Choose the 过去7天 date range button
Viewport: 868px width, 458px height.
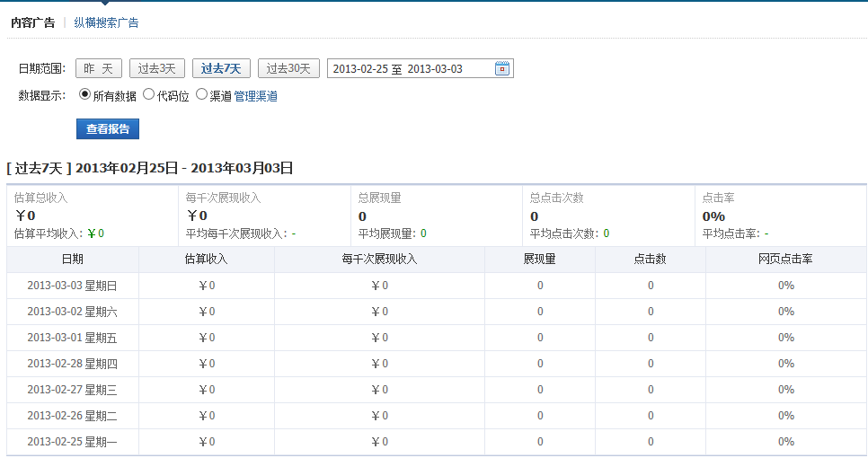pyautogui.click(x=221, y=68)
